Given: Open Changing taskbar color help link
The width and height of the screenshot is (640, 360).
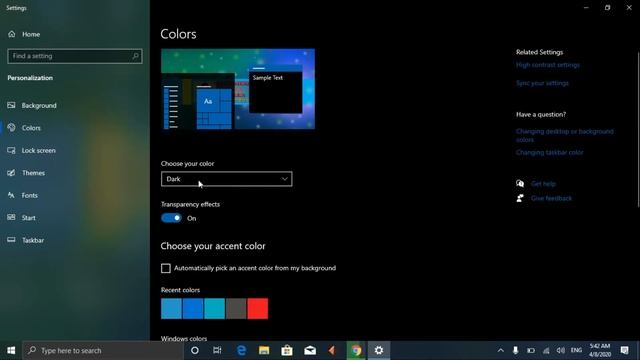Looking at the screenshot, I should pos(550,152).
